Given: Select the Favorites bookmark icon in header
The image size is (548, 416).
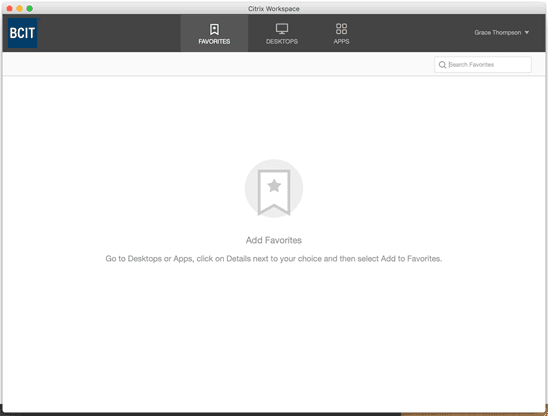Looking at the screenshot, I should [x=214, y=29].
